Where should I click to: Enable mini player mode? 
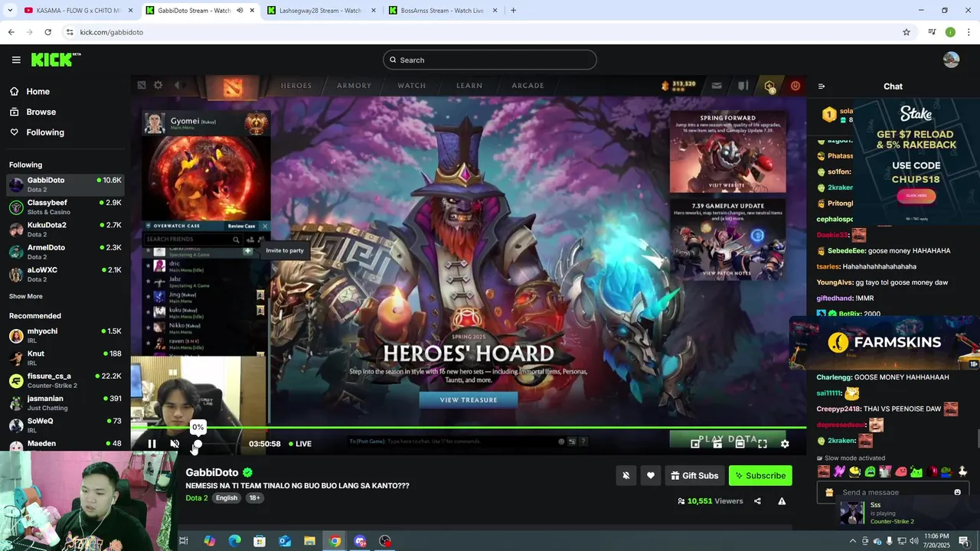tap(695, 444)
